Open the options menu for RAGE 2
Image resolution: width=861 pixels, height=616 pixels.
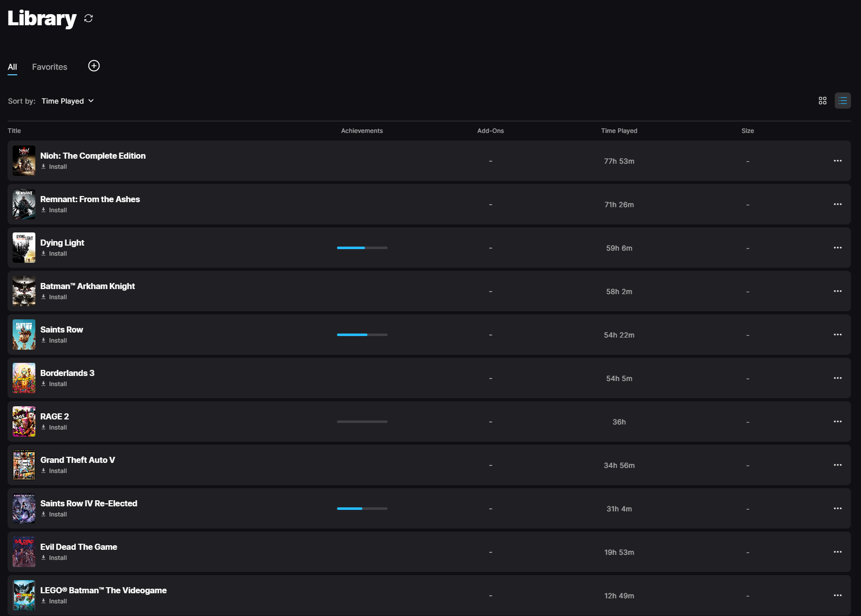click(x=838, y=421)
